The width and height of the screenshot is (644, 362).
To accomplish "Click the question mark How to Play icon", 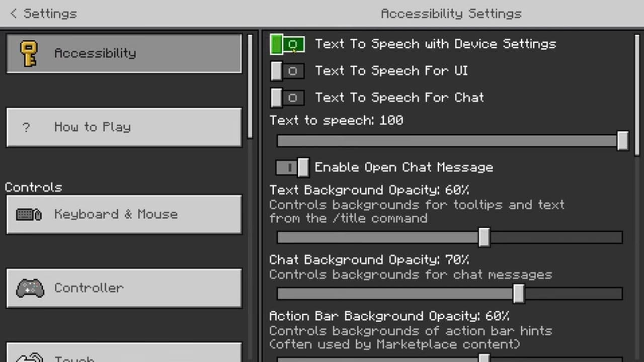I will (26, 127).
